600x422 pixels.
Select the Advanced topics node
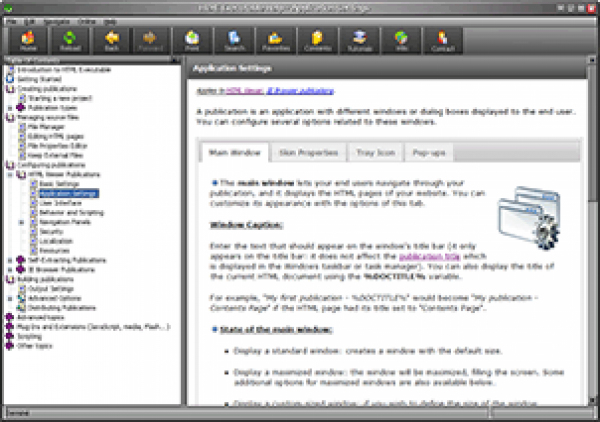41,317
